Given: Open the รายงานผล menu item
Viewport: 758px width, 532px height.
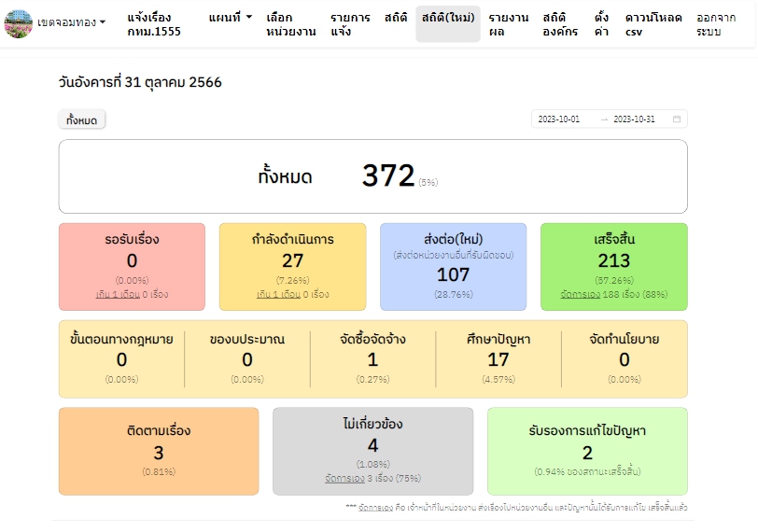Looking at the screenshot, I should (x=509, y=24).
